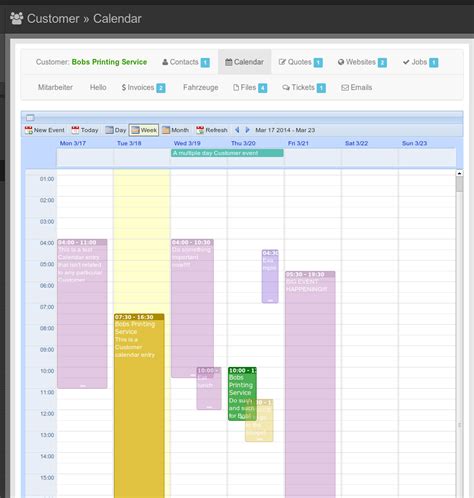474x498 pixels.
Task: Switch to the Files tab
Action: pyautogui.click(x=250, y=87)
